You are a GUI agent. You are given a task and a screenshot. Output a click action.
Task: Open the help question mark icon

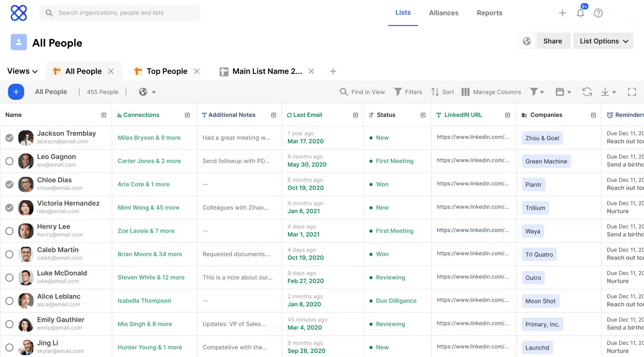(598, 13)
